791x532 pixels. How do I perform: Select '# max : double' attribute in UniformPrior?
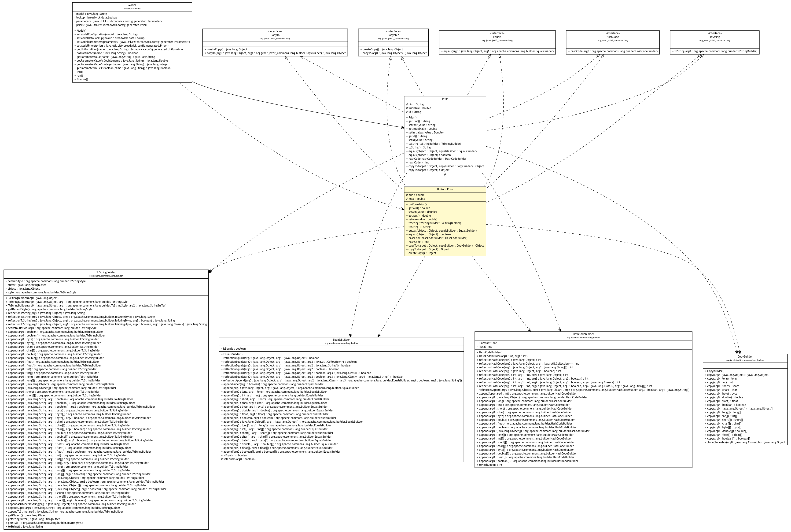pyautogui.click(x=416, y=199)
